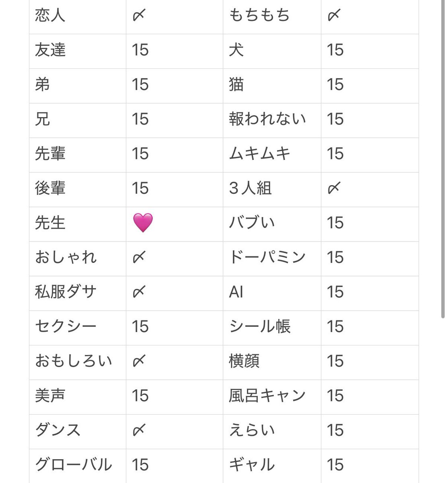Click the ∝ symbol next to おしゃれ
Viewport: 448px width, 483px height.
(139, 257)
